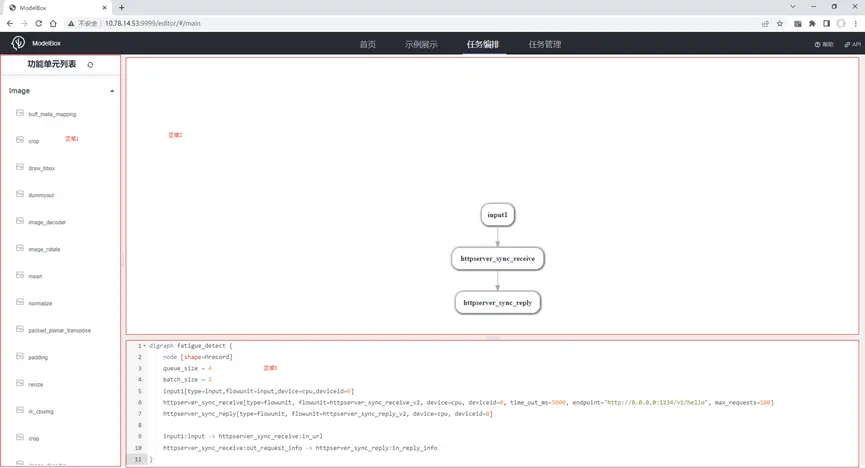Click the normalize unit icon

point(20,302)
